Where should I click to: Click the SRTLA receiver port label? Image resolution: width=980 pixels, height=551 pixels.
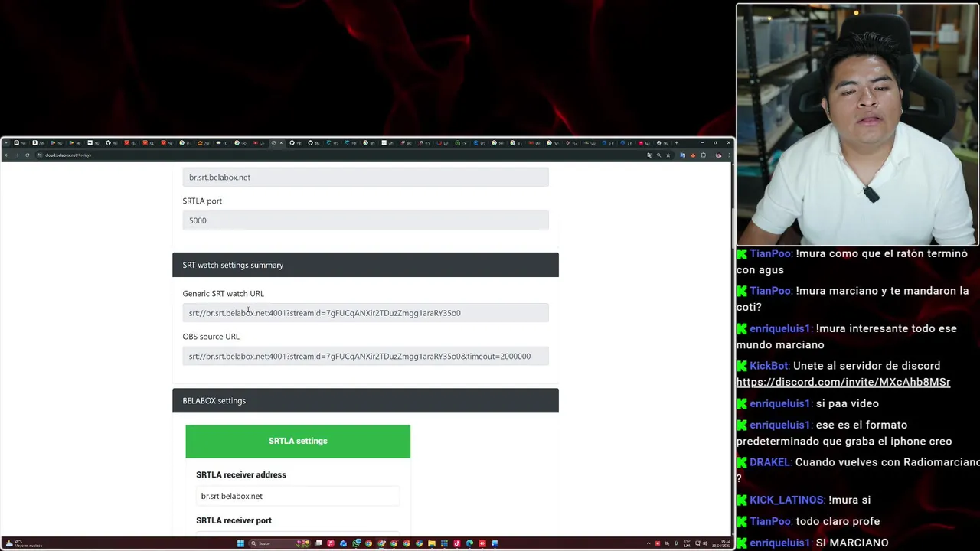click(234, 520)
